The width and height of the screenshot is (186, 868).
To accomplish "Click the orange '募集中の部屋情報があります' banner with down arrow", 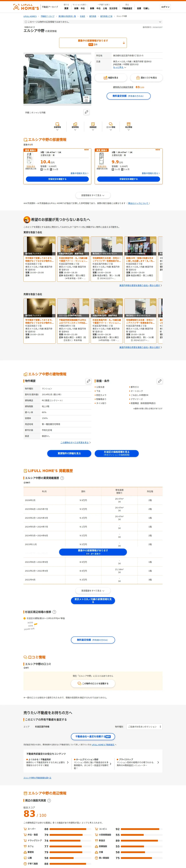I will (93, 43).
